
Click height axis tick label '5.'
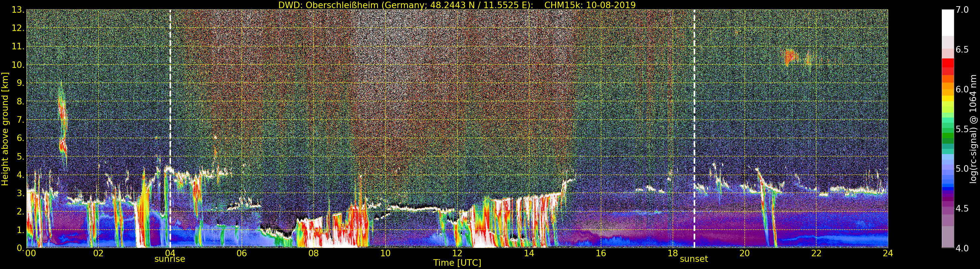click(20, 156)
